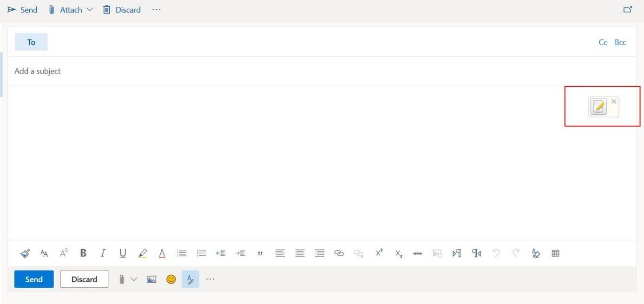Toggle numbered list
This screenshot has height=304, width=644.
(201, 253)
